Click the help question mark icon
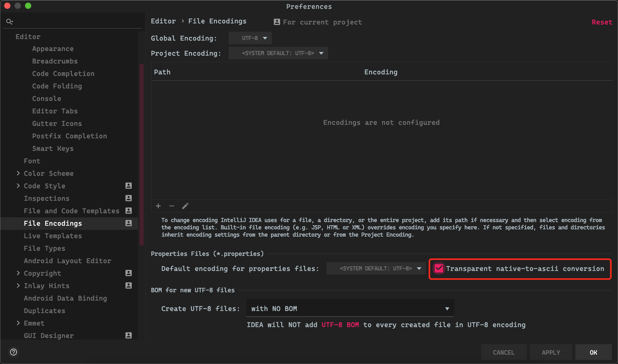The width and height of the screenshot is (618, 364). point(14,352)
